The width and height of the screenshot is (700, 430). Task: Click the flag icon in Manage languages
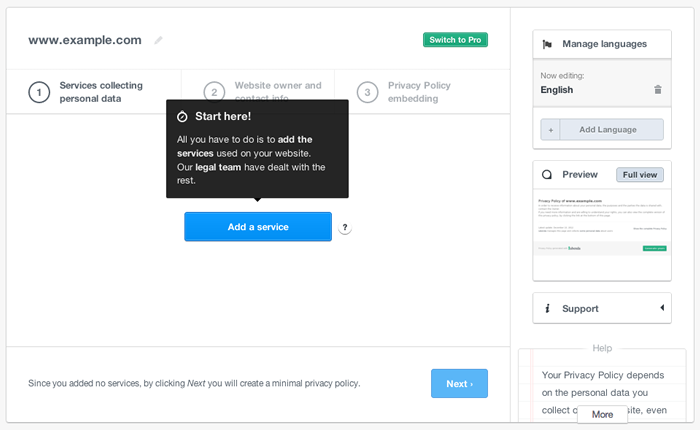tap(547, 44)
